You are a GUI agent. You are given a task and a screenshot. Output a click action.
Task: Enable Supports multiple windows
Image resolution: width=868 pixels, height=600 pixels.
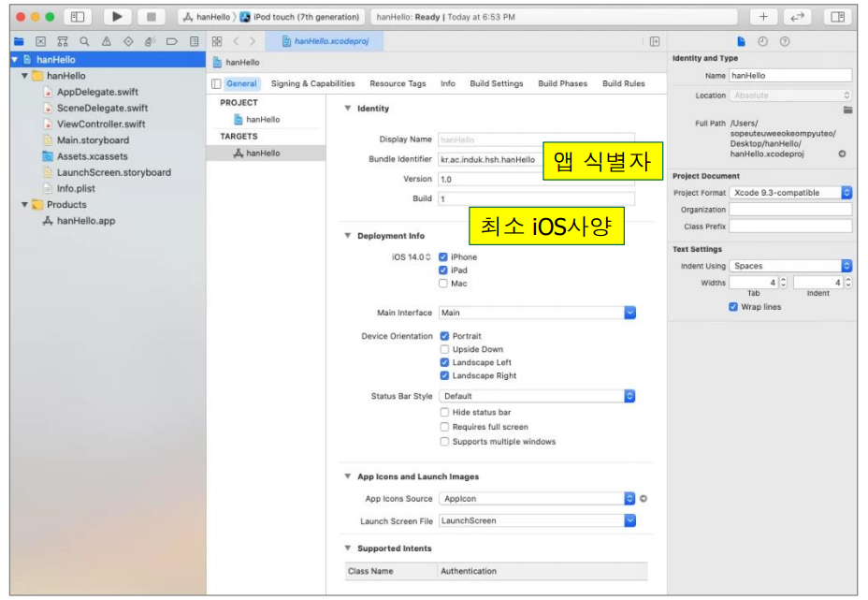pos(444,442)
